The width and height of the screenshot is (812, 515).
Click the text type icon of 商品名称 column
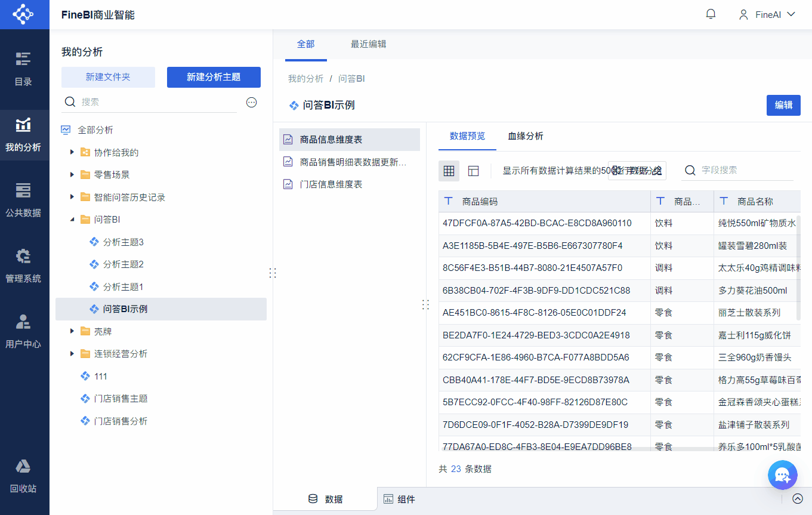pyautogui.click(x=724, y=201)
